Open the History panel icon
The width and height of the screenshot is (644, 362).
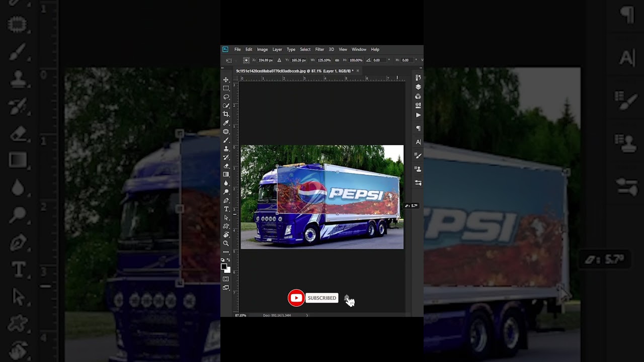point(418,78)
